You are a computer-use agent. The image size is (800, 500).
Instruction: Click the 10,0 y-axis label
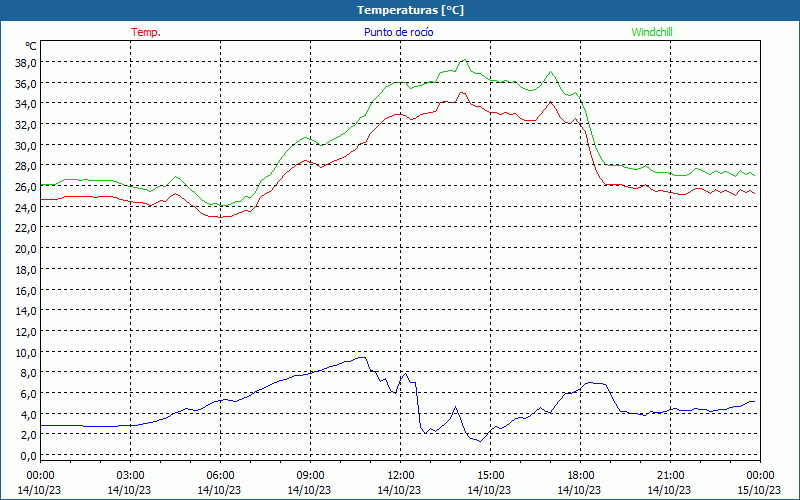pyautogui.click(x=27, y=353)
